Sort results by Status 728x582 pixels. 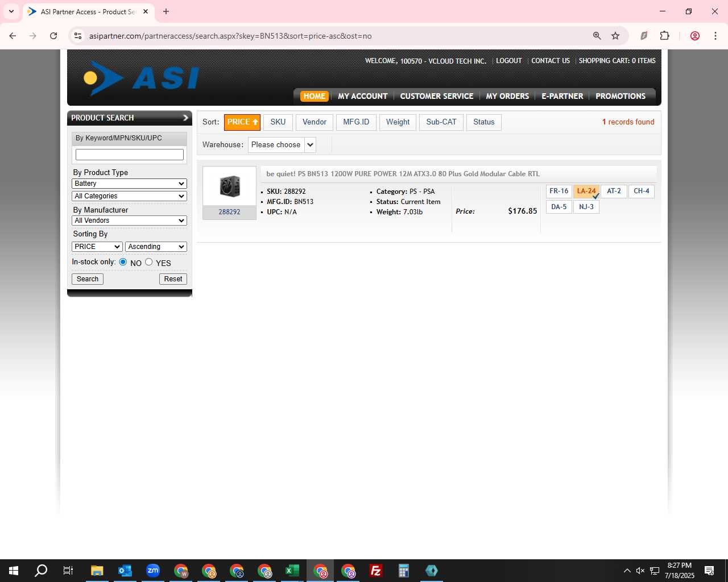pyautogui.click(x=484, y=122)
